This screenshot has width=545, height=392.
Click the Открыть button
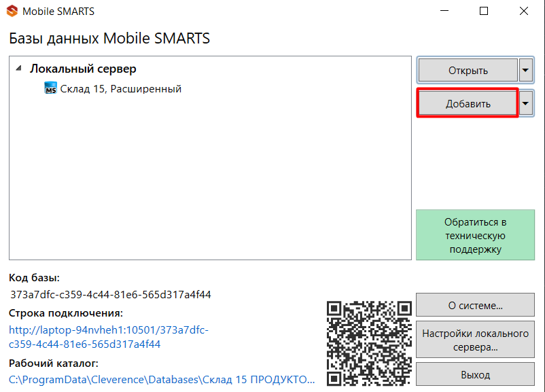468,70
